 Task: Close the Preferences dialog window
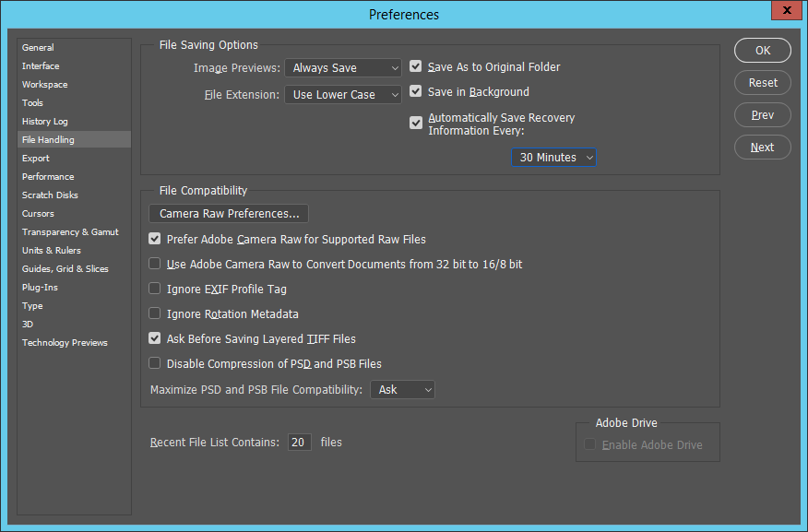(787, 10)
